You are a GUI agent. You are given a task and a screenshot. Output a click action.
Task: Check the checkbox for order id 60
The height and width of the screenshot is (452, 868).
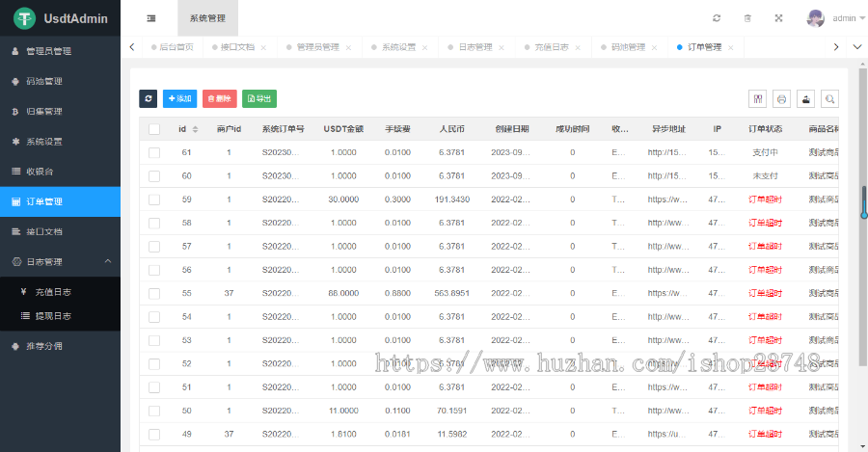coord(154,176)
